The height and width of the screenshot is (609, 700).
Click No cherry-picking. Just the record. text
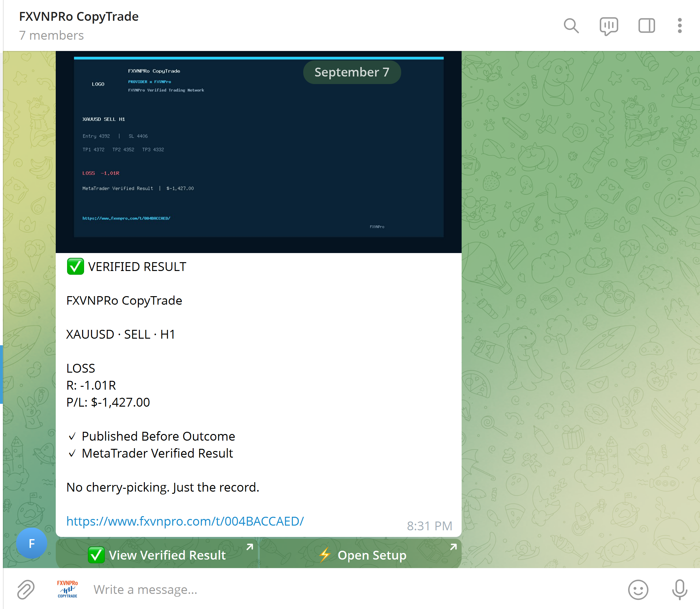163,487
